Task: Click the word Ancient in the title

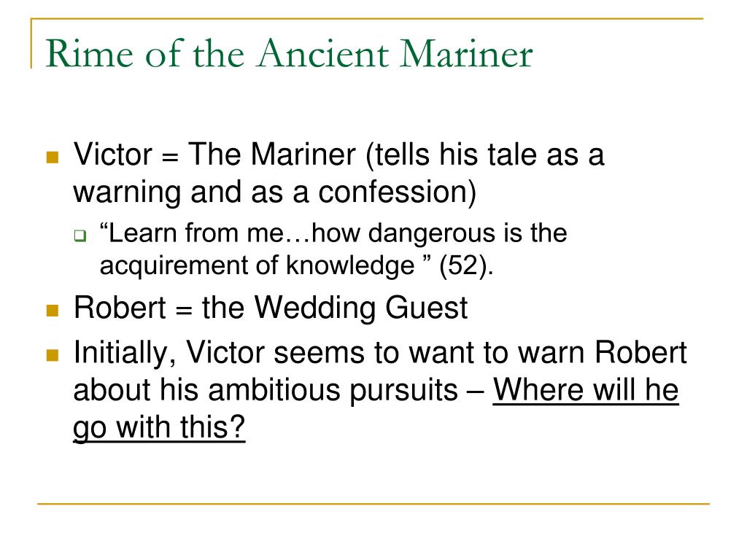Action: [x=323, y=53]
